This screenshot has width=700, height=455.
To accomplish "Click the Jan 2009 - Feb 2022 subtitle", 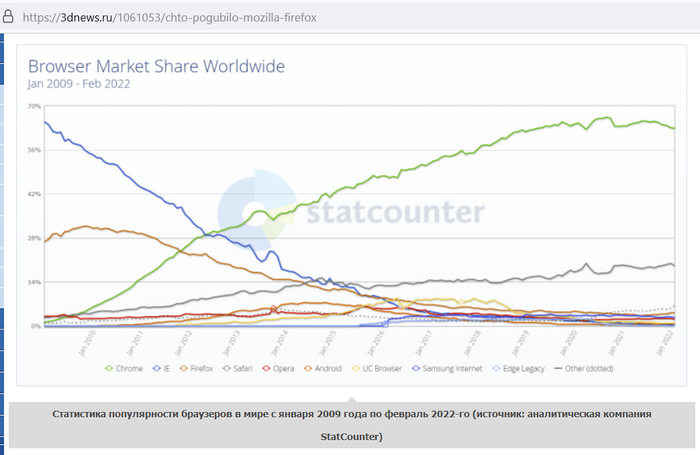I will (x=79, y=84).
